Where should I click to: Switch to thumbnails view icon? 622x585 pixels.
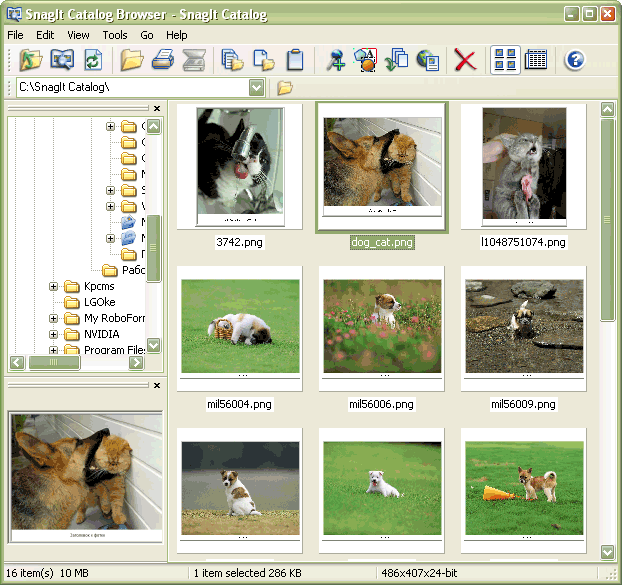(505, 60)
